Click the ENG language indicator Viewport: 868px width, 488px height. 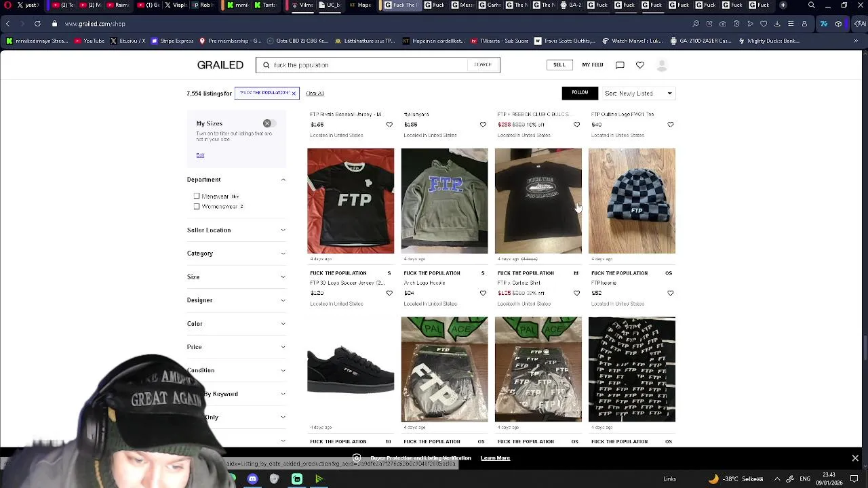click(806, 479)
